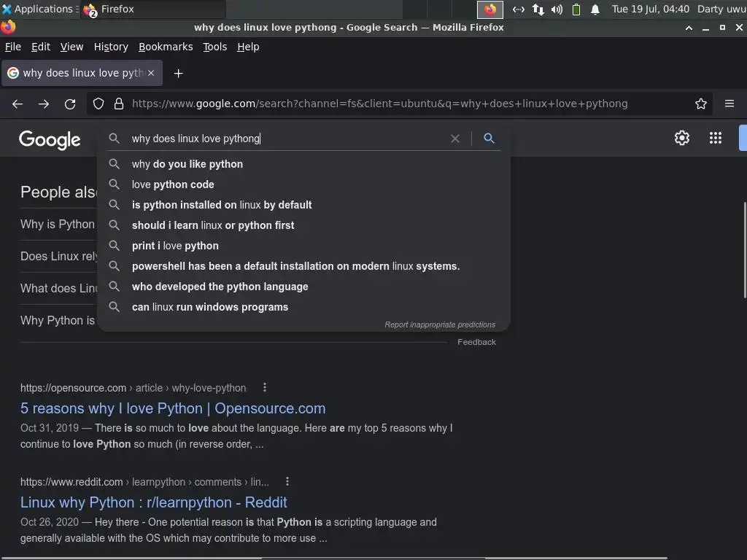The image size is (747, 560).
Task: Open the Bookmarks menu
Action: coord(166,47)
